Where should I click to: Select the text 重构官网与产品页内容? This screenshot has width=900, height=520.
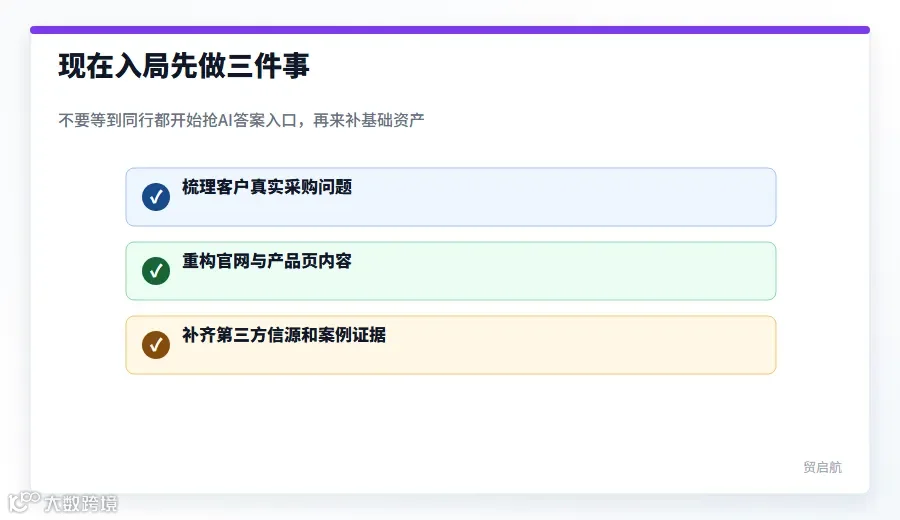click(267, 261)
